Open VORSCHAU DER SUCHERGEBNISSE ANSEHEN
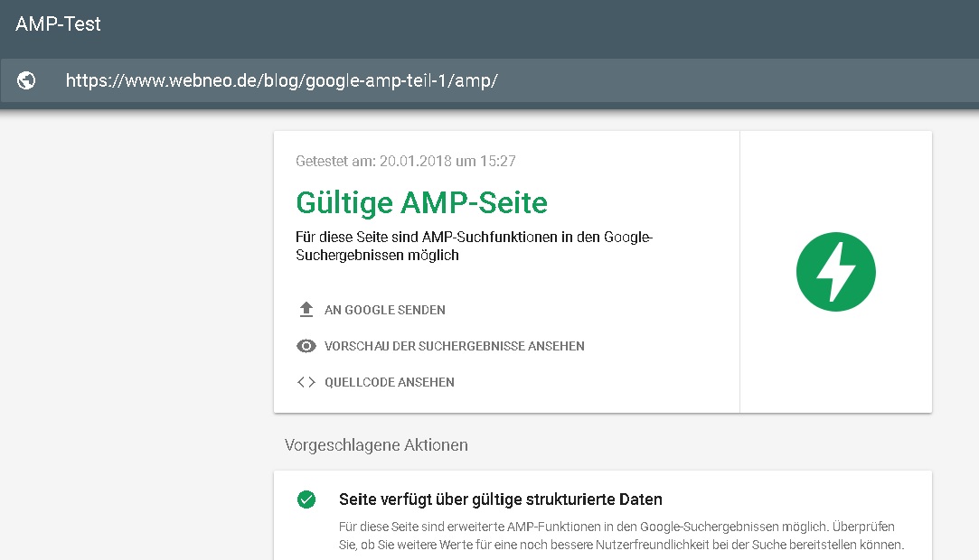 [x=455, y=346]
